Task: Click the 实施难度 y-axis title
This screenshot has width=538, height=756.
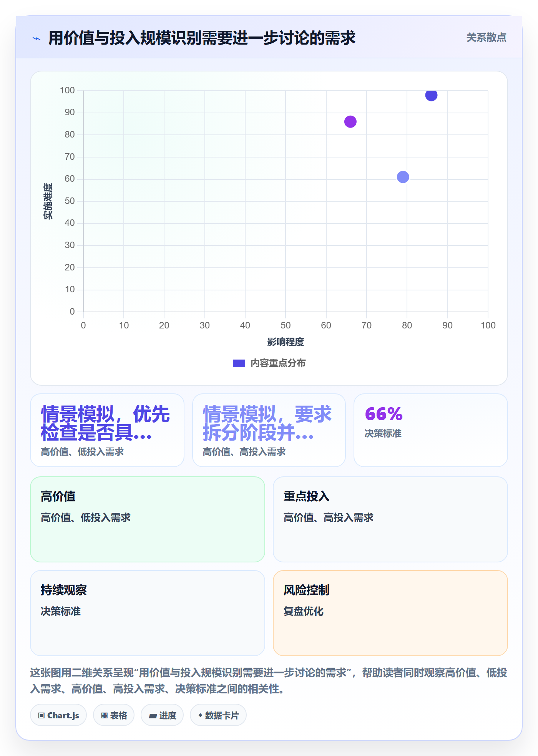Action: coord(48,201)
